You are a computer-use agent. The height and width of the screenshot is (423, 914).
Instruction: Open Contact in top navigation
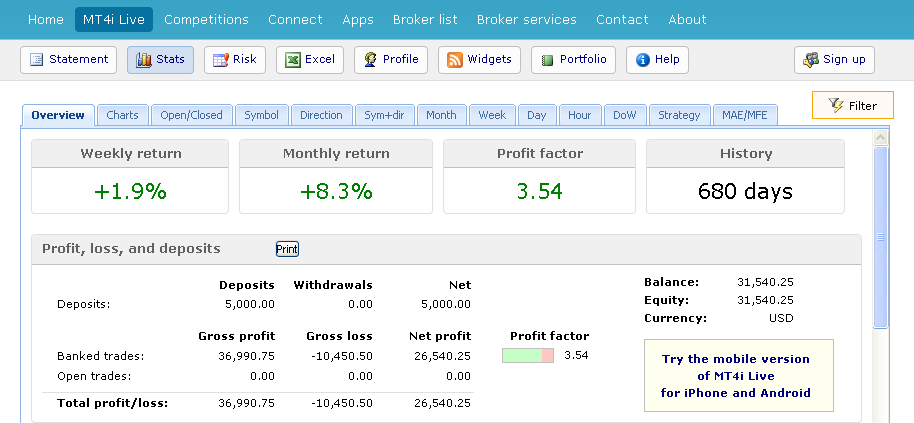click(x=622, y=20)
